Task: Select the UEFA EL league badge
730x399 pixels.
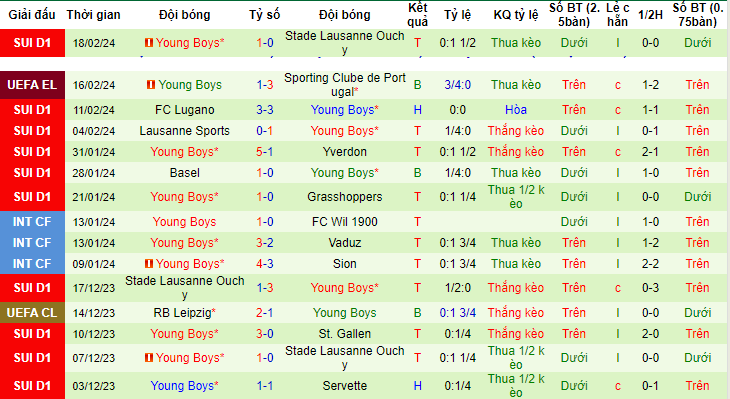Action: 32,85
